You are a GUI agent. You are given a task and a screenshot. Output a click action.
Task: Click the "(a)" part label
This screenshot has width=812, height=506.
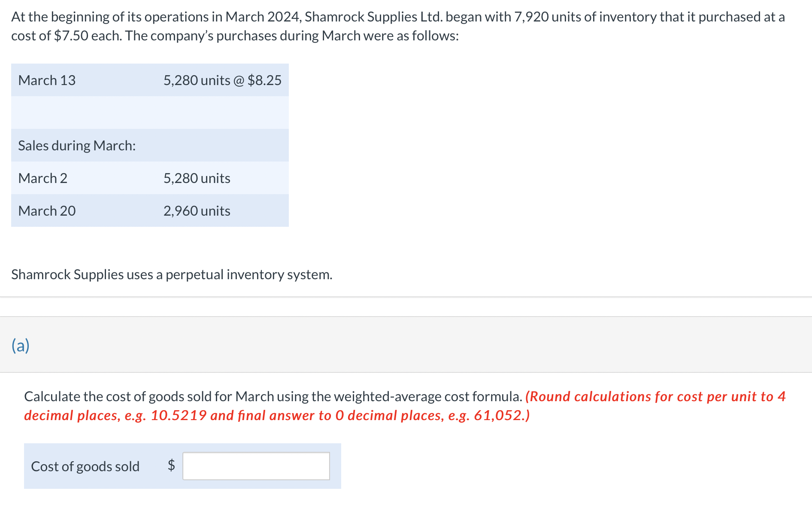[21, 345]
